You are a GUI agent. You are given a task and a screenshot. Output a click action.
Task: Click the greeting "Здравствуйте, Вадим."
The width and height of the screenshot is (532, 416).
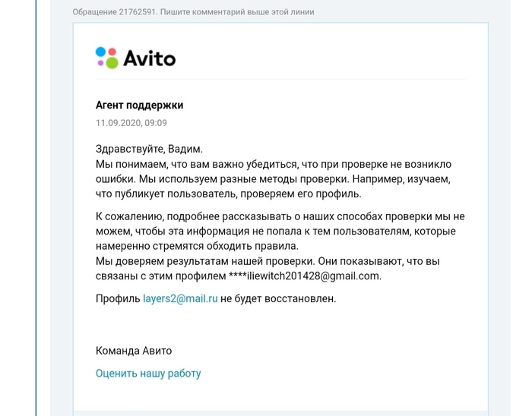tap(150, 149)
